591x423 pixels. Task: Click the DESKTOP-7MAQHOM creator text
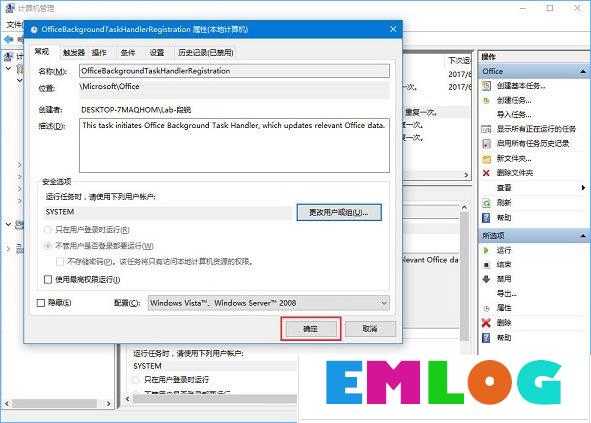click(136, 110)
